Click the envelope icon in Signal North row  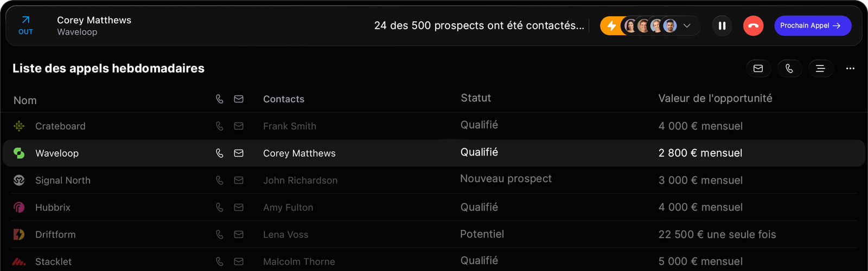pos(239,180)
